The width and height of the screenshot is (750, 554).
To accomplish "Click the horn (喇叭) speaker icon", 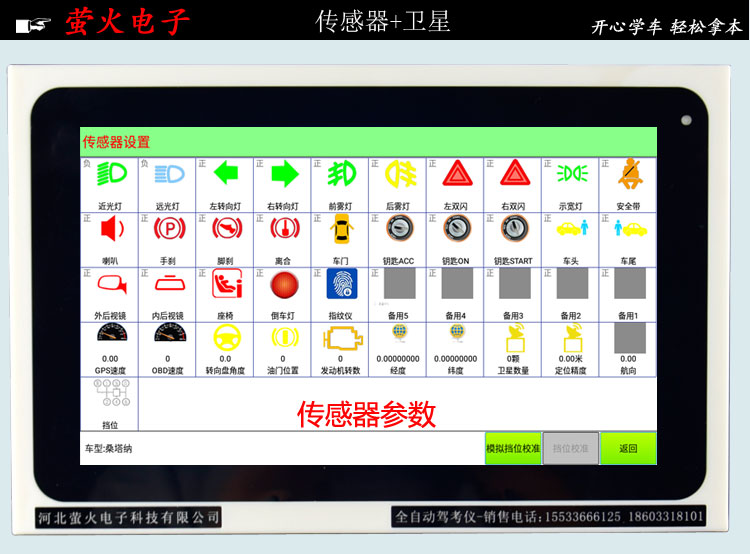I will click(x=110, y=230).
